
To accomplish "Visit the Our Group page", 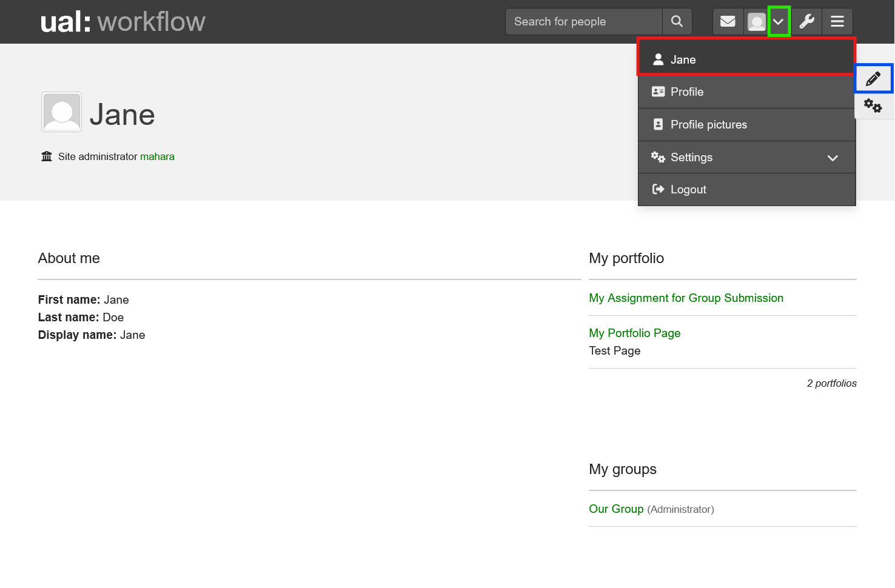I will coord(616,509).
